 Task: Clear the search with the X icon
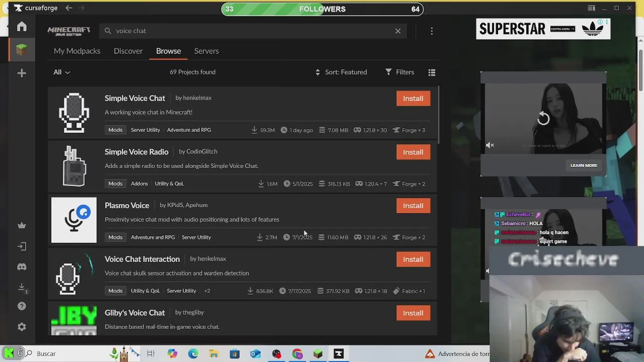pos(398,31)
